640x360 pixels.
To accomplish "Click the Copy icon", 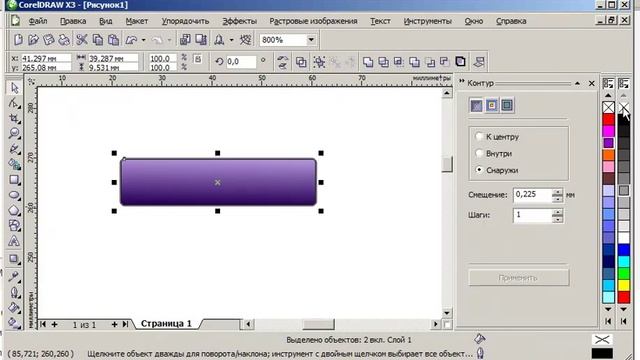I will [98, 40].
